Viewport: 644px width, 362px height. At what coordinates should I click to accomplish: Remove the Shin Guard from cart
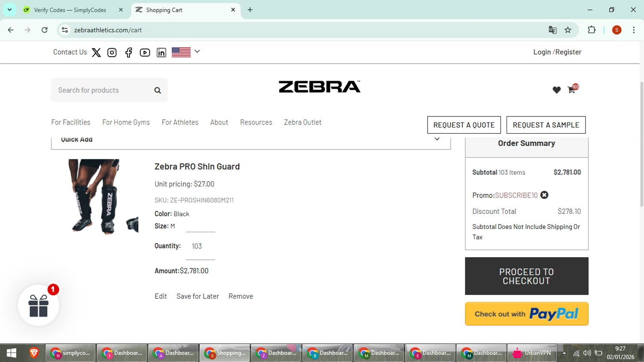(241, 296)
